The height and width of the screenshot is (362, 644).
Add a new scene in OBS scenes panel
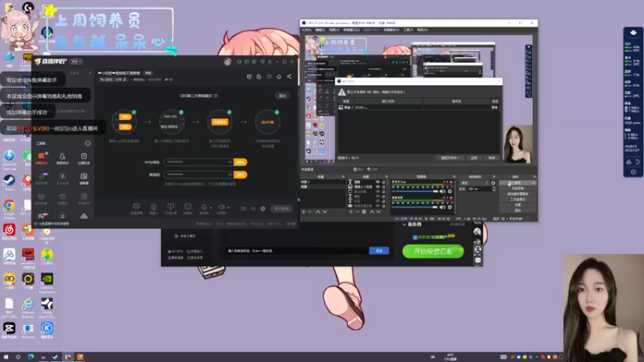303,212
